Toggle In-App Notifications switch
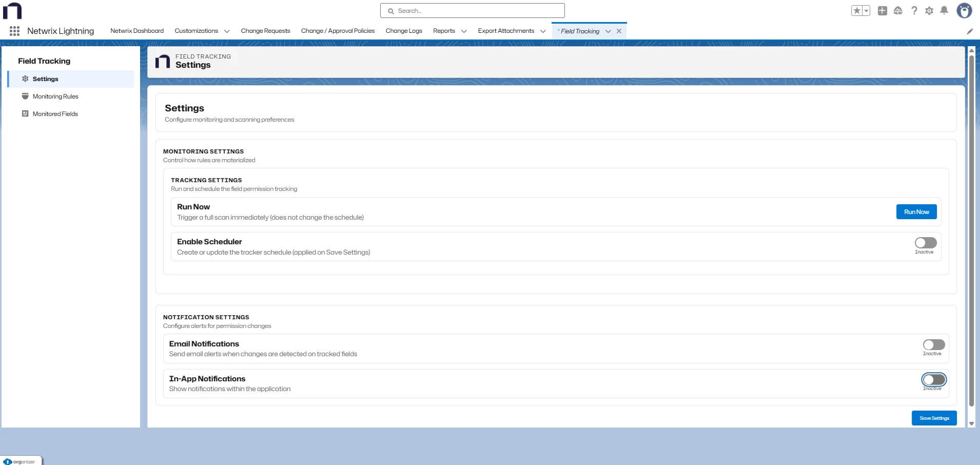This screenshot has height=465, width=980. 933,380
